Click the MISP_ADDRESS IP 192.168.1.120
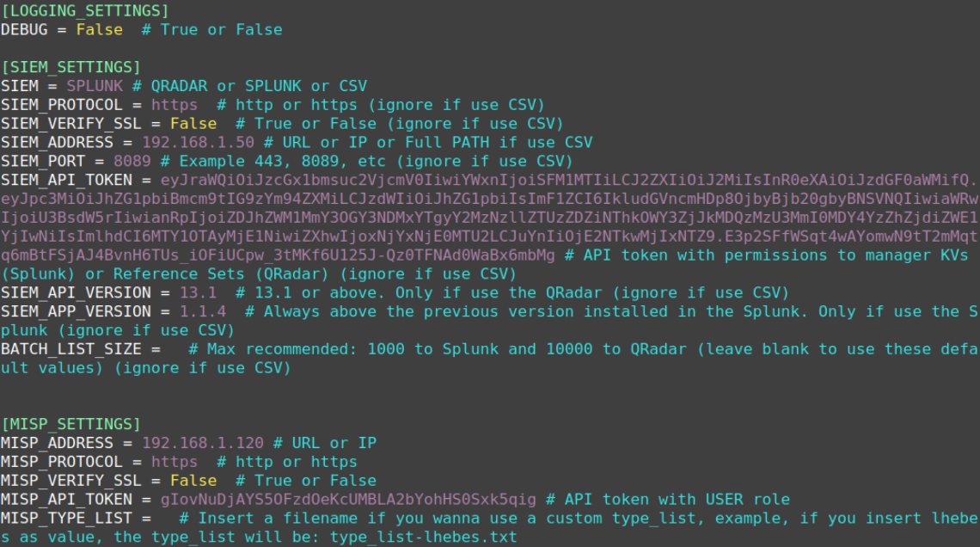The image size is (980, 547). [202, 444]
